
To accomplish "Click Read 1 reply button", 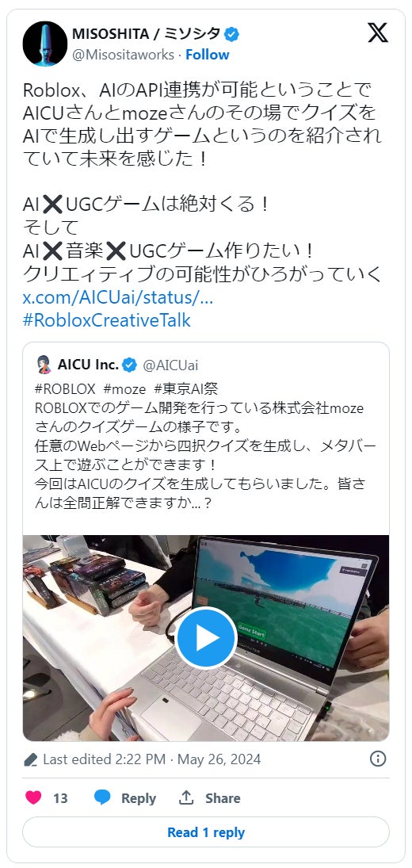I will [x=206, y=832].
